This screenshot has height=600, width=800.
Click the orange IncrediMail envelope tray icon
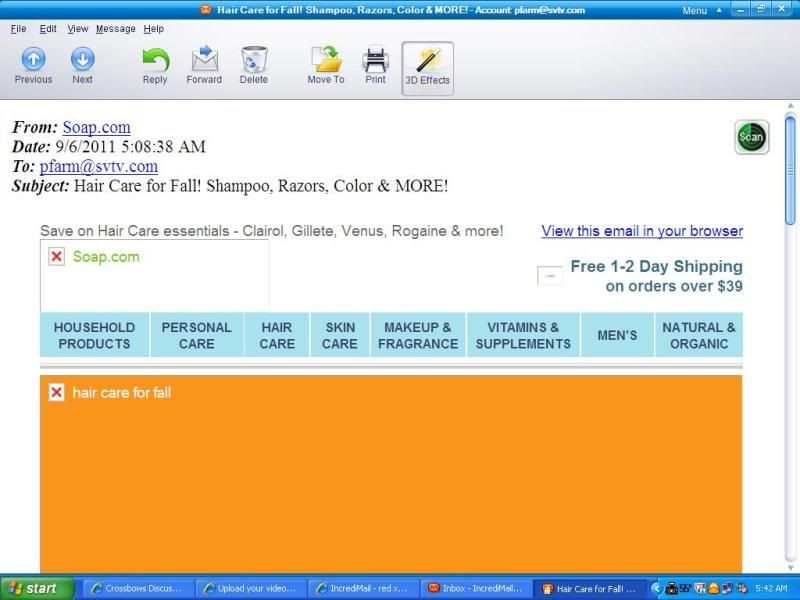(713, 589)
